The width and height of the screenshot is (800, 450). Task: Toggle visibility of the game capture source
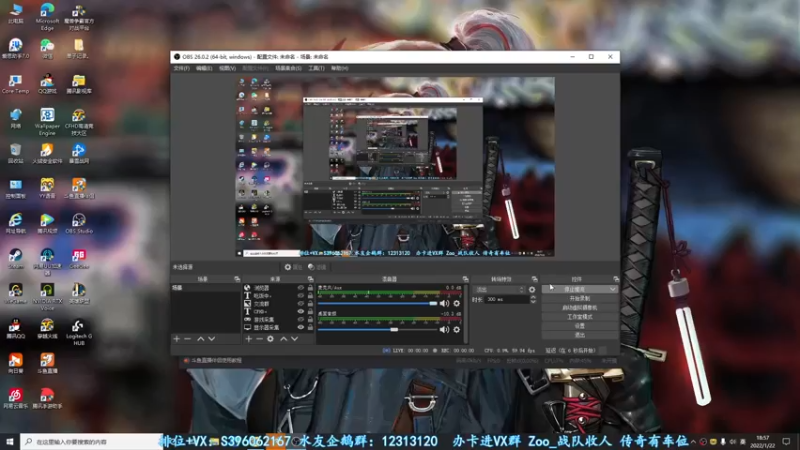301,319
